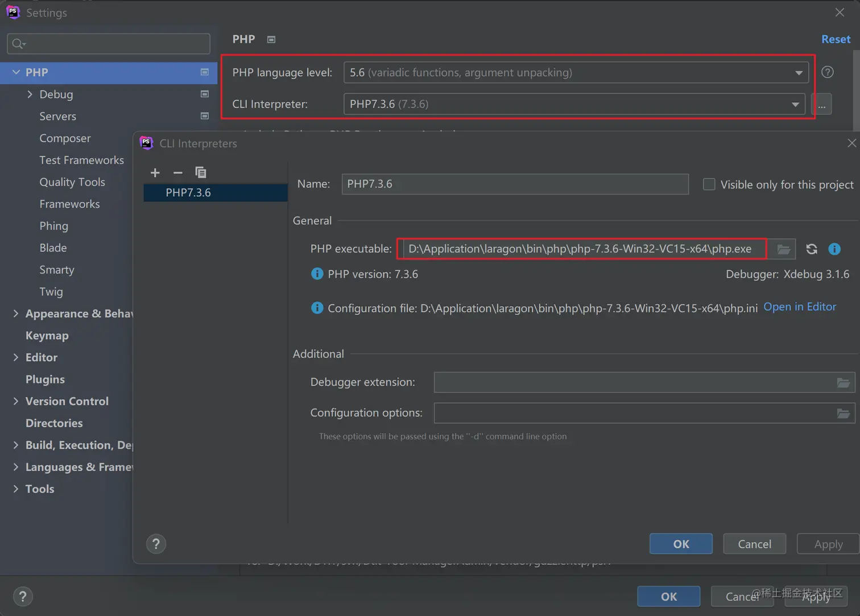The width and height of the screenshot is (860, 616).
Task: Open CLI Interpreter dropdown
Action: click(x=795, y=105)
